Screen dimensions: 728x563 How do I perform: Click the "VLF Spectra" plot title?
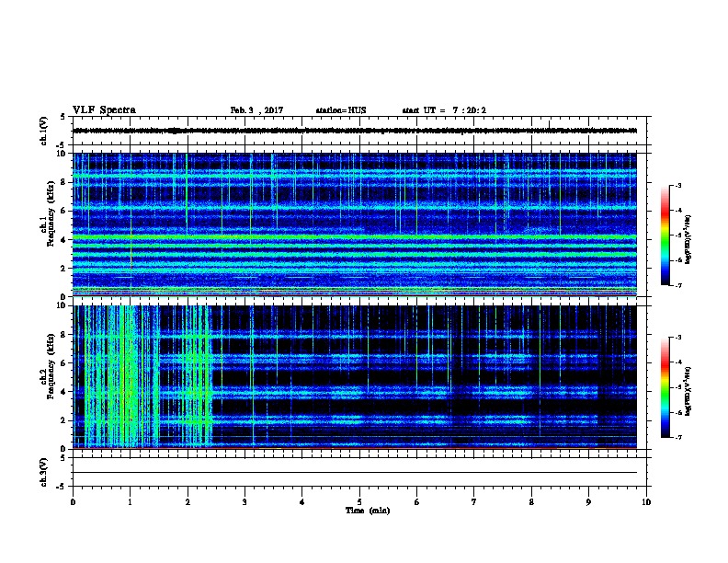click(x=104, y=110)
